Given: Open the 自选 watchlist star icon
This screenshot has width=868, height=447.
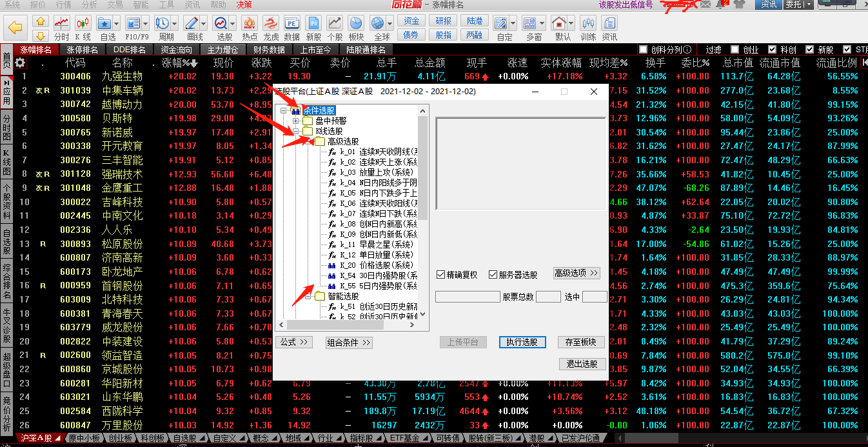Looking at the screenshot, I should [x=104, y=23].
